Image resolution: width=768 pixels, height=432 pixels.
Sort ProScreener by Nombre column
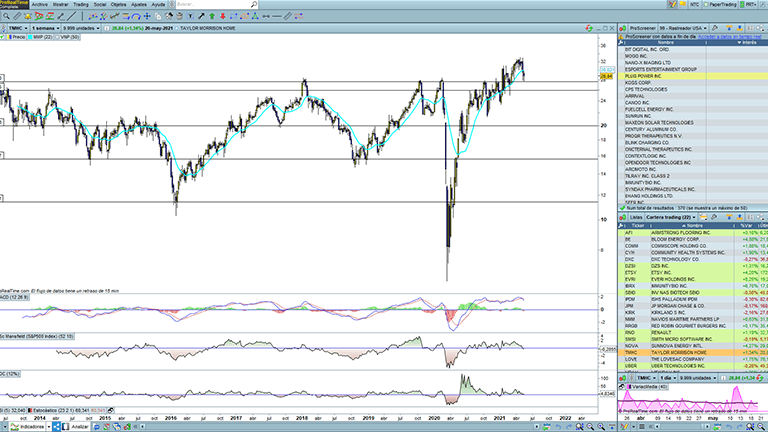(x=666, y=43)
